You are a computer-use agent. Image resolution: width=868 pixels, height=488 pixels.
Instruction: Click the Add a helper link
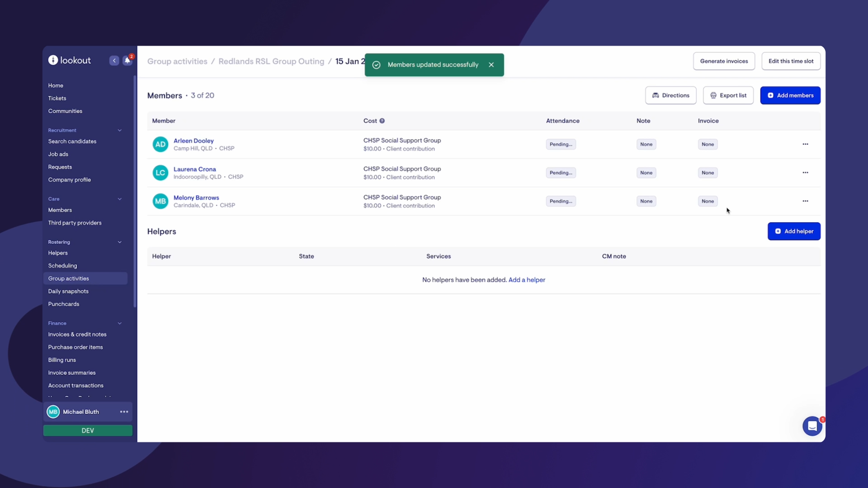527,280
